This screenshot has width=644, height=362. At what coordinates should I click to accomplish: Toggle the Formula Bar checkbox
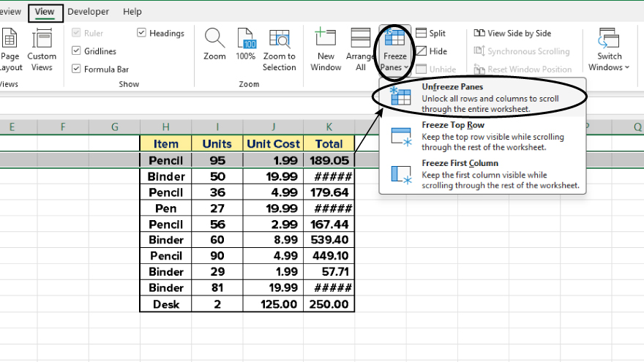click(76, 69)
